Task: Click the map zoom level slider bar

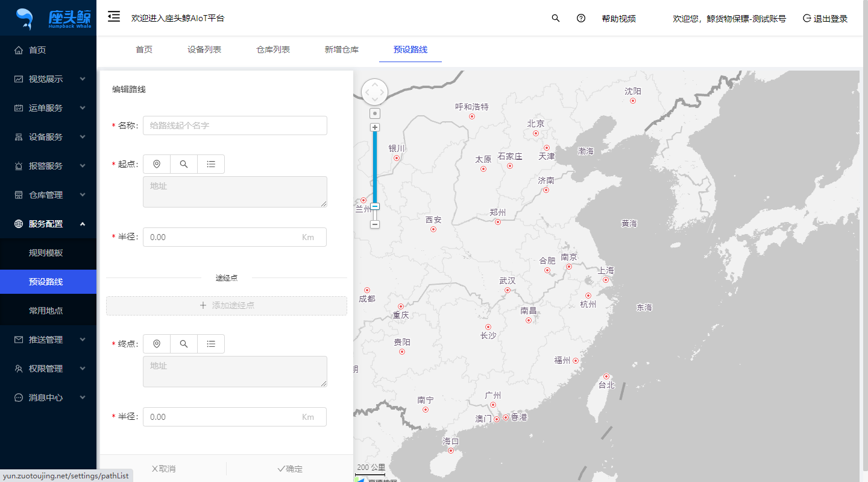Action: pyautogui.click(x=375, y=169)
